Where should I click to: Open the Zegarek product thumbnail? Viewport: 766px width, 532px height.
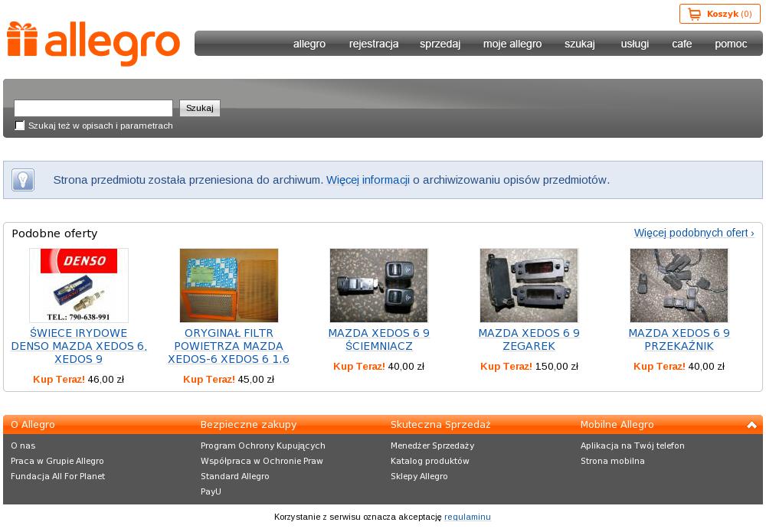click(529, 286)
